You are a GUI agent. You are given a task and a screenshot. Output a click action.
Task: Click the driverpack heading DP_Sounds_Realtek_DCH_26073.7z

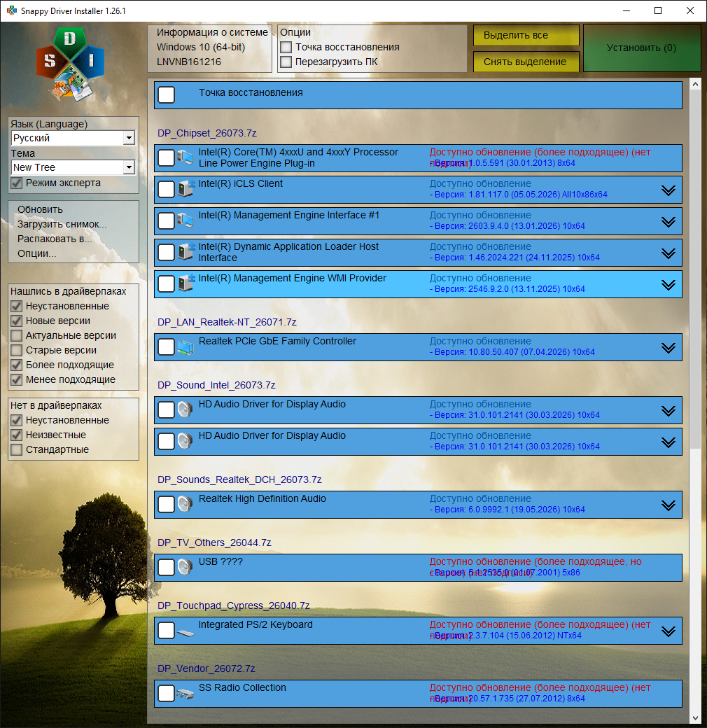point(239,479)
